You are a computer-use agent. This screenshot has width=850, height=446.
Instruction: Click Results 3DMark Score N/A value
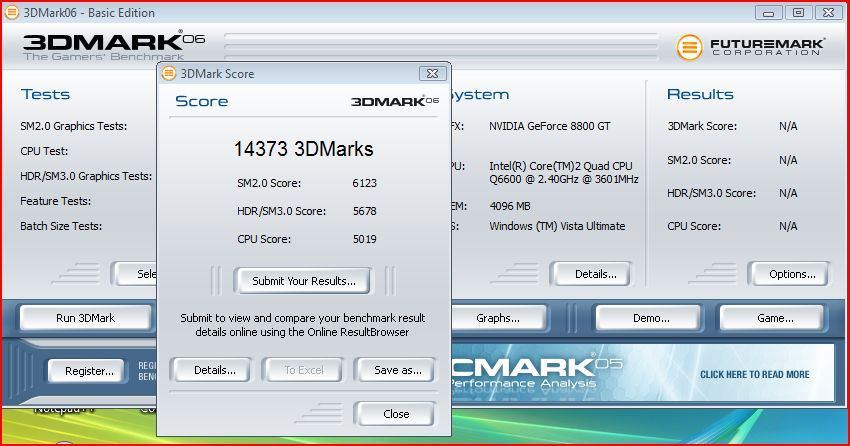788,126
